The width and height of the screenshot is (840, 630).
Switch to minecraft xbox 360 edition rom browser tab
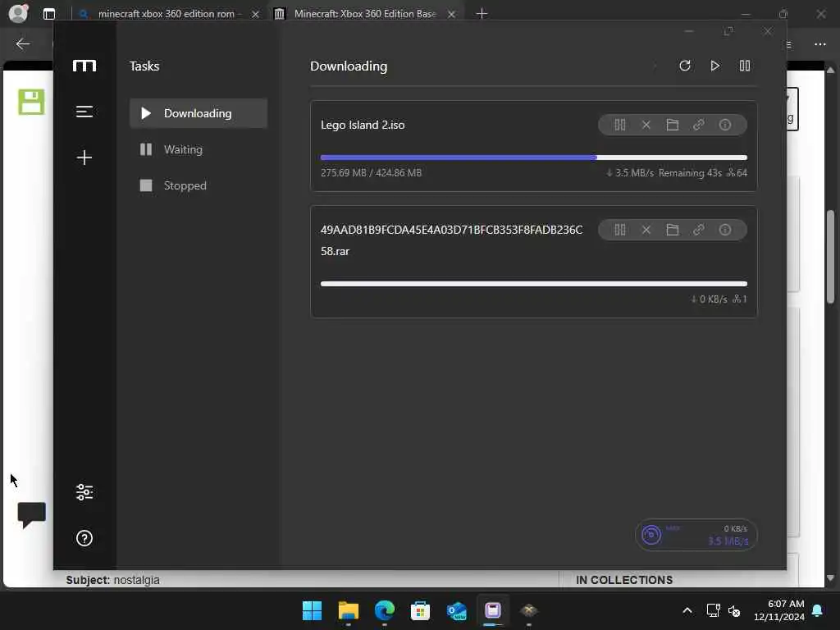[x=167, y=14]
